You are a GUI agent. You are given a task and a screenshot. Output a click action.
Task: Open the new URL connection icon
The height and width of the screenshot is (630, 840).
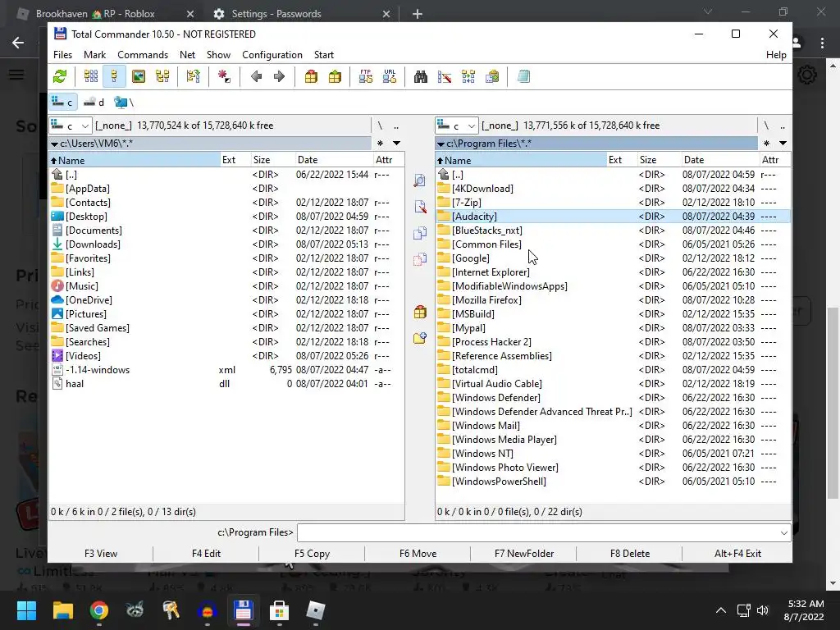point(390,76)
